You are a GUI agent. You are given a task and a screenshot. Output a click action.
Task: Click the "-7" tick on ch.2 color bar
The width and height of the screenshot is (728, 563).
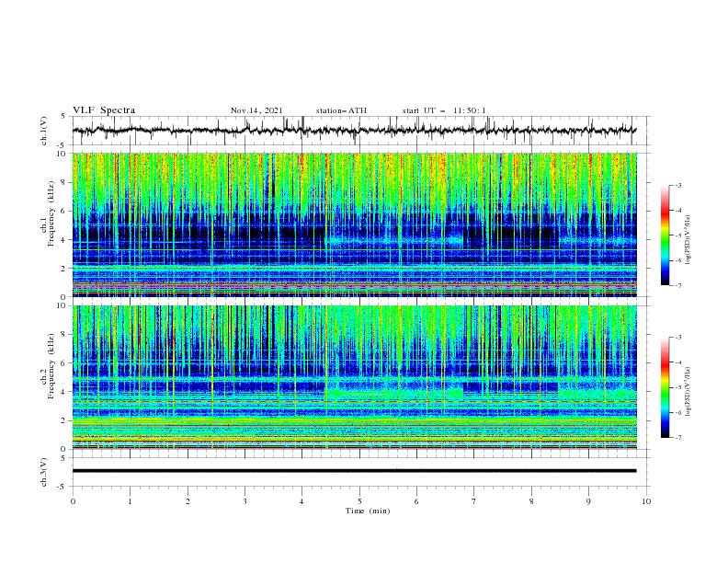click(678, 437)
